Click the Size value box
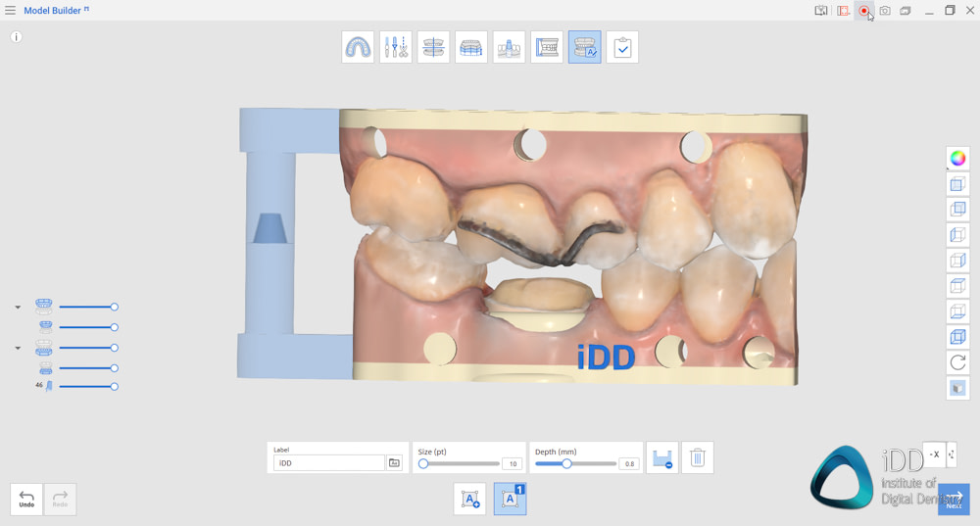This screenshot has width=980, height=526. click(513, 463)
